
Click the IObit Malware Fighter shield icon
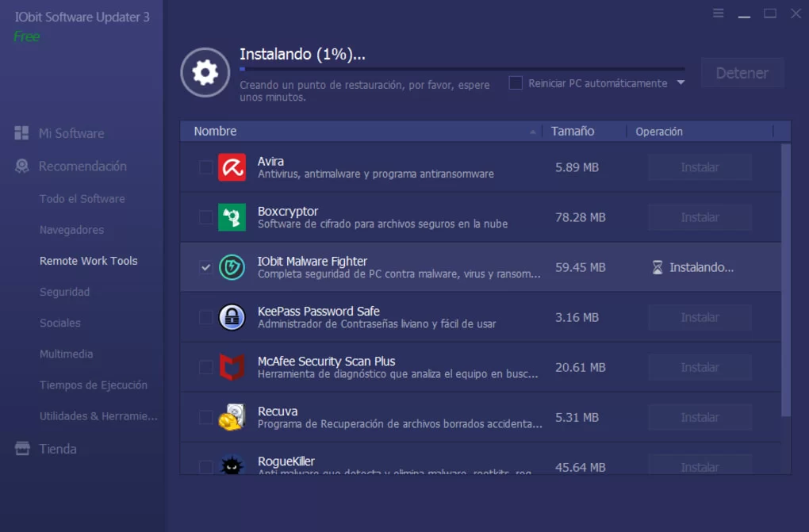pos(232,267)
